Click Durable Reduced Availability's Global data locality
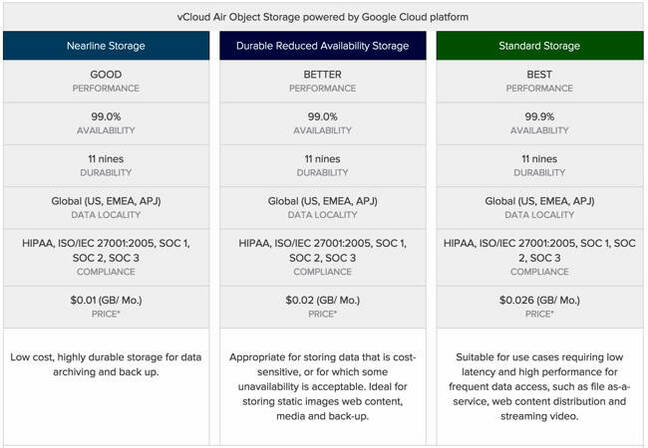The width and height of the screenshot is (648, 448). pos(323,201)
